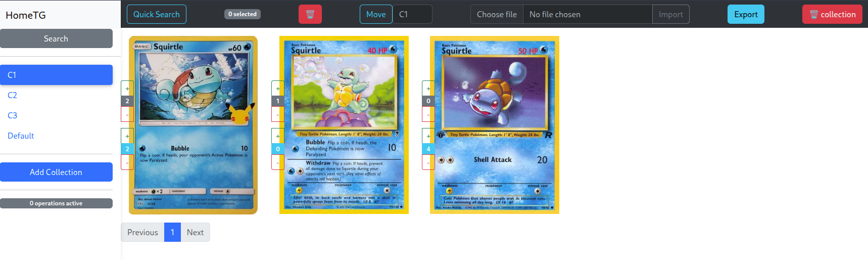The image size is (868, 260).
Task: Increase top counter of second Squirtle card
Action: click(278, 89)
